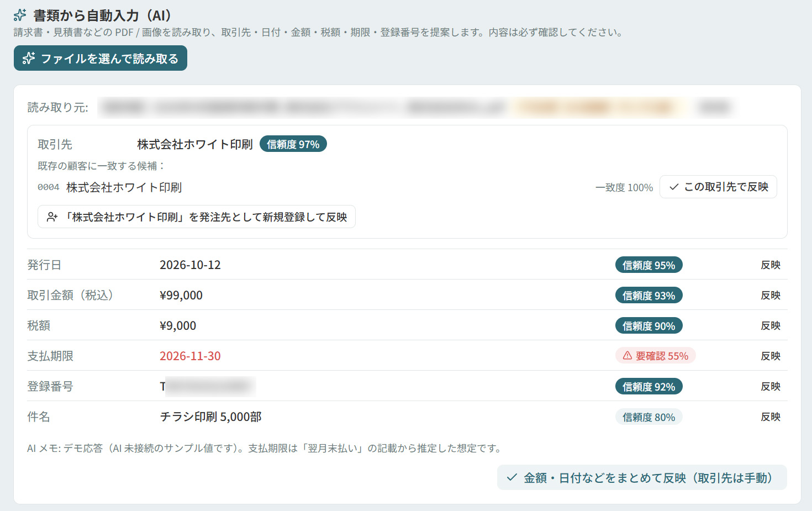Click 金額・日付などをまとめて反映 button
812x511 pixels.
(642, 477)
